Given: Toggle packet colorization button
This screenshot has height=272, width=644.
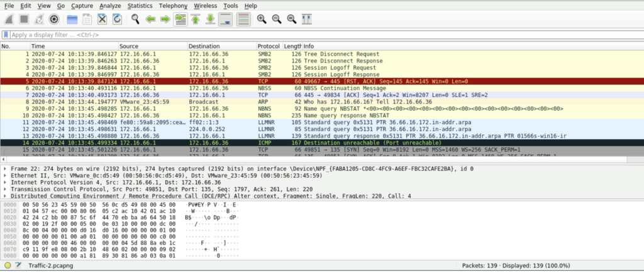Looking at the screenshot, I should (244, 20).
